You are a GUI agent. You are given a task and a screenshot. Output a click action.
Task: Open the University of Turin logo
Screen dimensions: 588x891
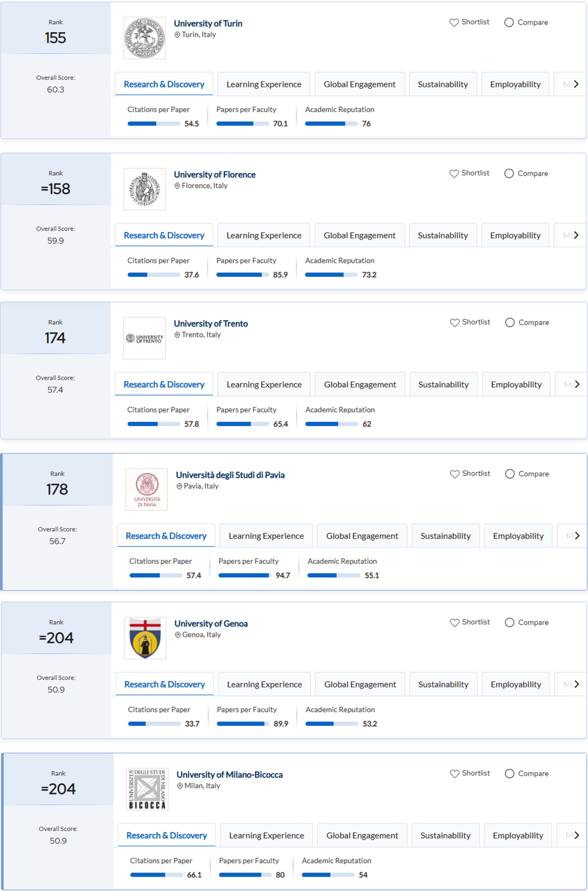pyautogui.click(x=144, y=38)
